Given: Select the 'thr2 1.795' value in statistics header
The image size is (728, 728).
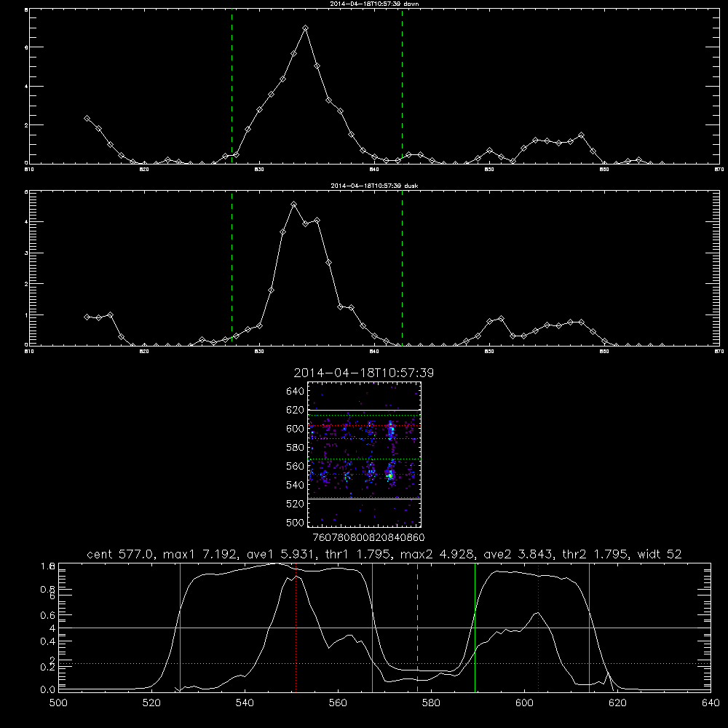Looking at the screenshot, I should tap(595, 554).
